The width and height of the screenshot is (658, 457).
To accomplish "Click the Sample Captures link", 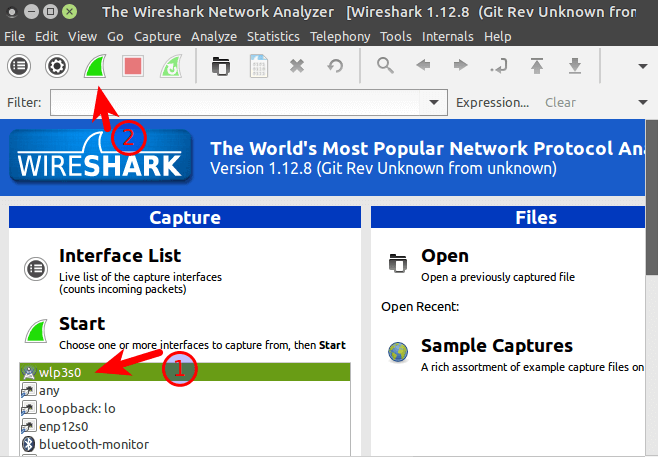I will tap(496, 346).
